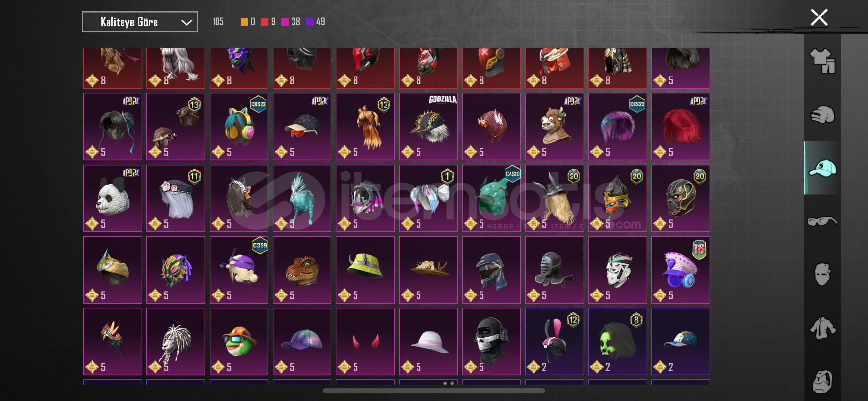Open the backpack category icon
The image size is (868, 401).
tap(822, 382)
